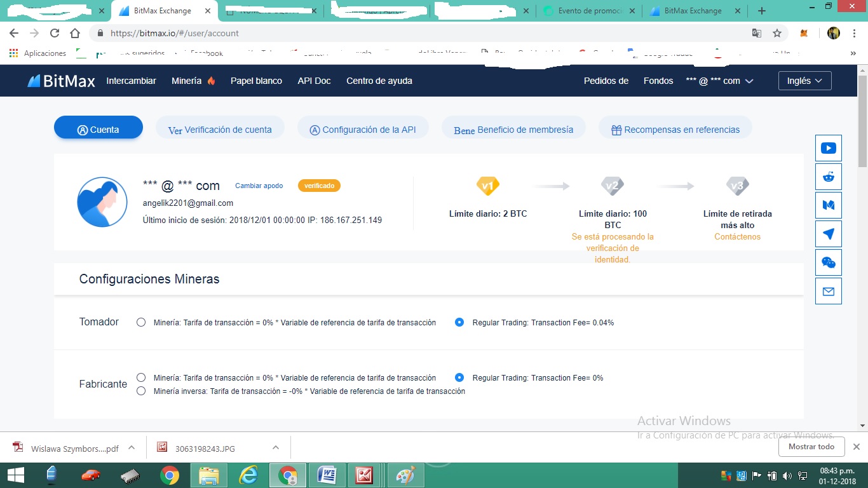Screen dimensions: 868x488
Task: Open Papel blanco in navigation
Action: click(256, 81)
